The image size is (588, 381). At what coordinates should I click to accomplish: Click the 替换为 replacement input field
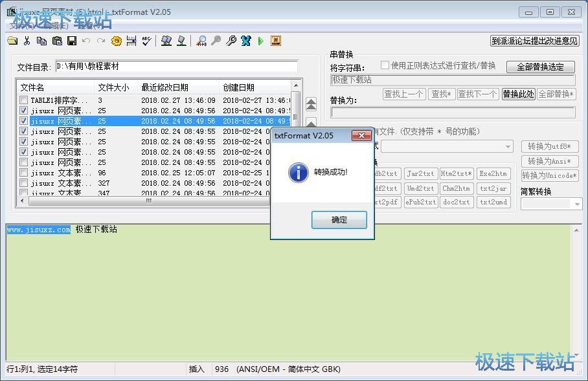click(x=453, y=113)
